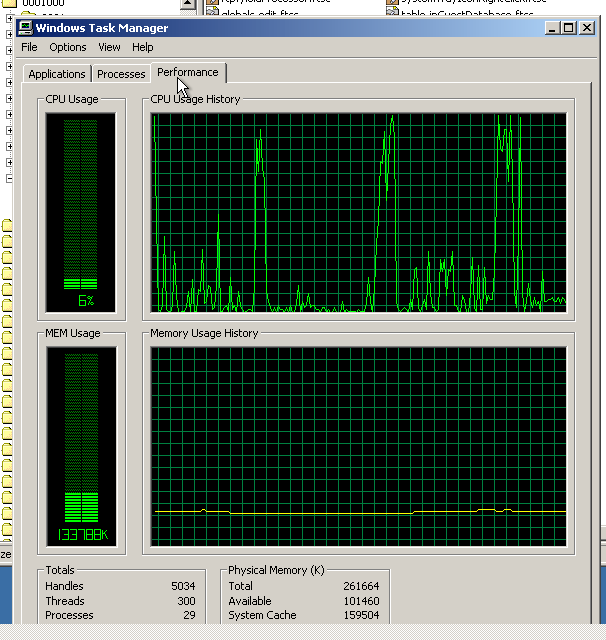
Task: Open the File menu
Action: (x=29, y=47)
